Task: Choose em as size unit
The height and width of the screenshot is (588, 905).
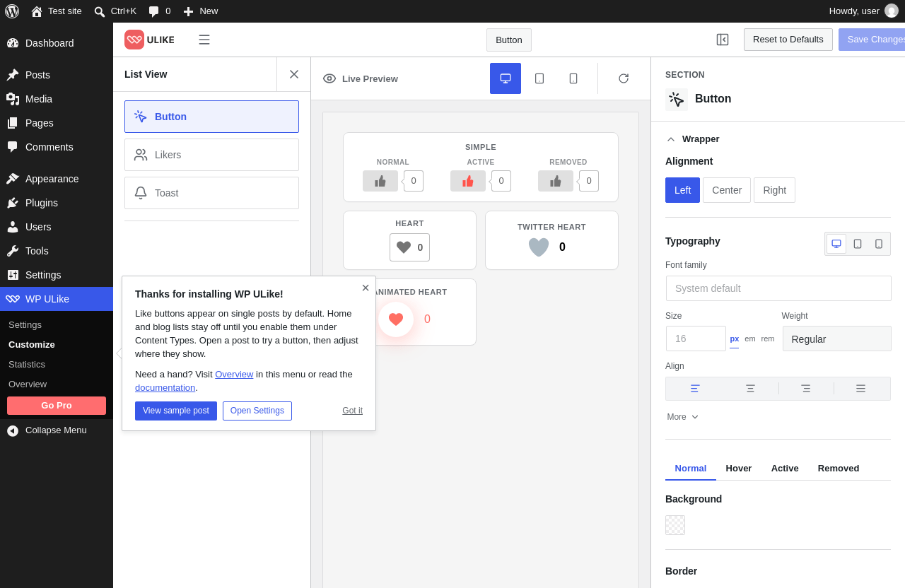Action: 750,339
